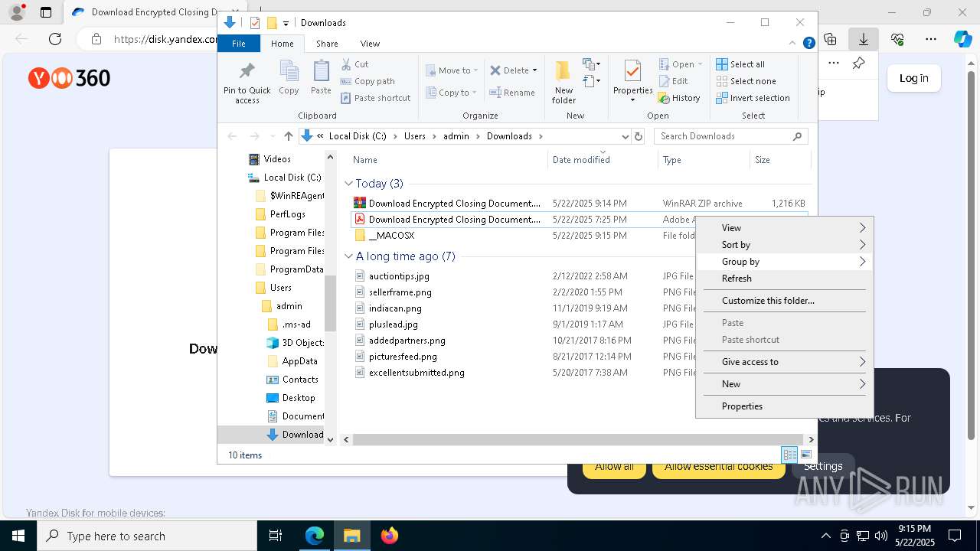The width and height of the screenshot is (980, 551).
Task: Click Paste shortcut command
Action: point(375,98)
